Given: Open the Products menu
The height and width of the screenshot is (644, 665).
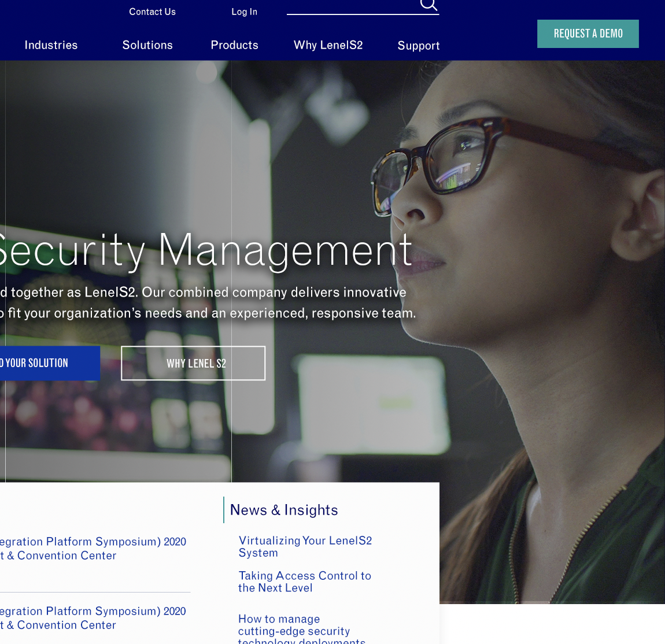Looking at the screenshot, I should pos(235,45).
